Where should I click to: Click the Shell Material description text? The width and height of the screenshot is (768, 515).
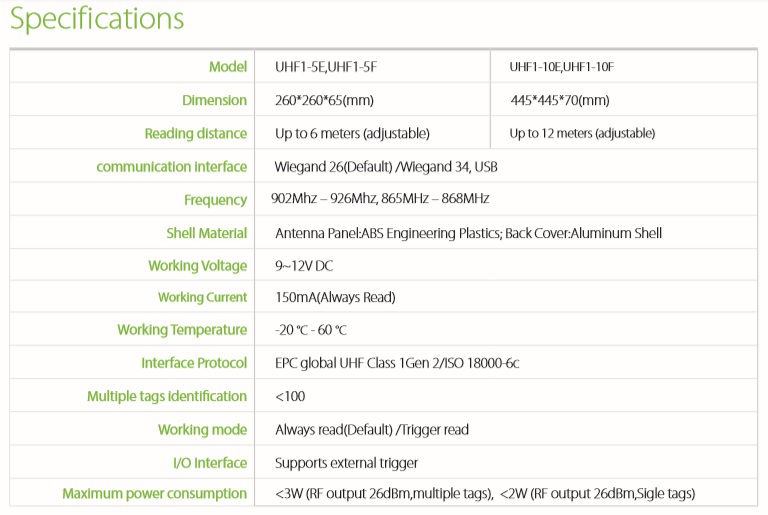tap(468, 233)
